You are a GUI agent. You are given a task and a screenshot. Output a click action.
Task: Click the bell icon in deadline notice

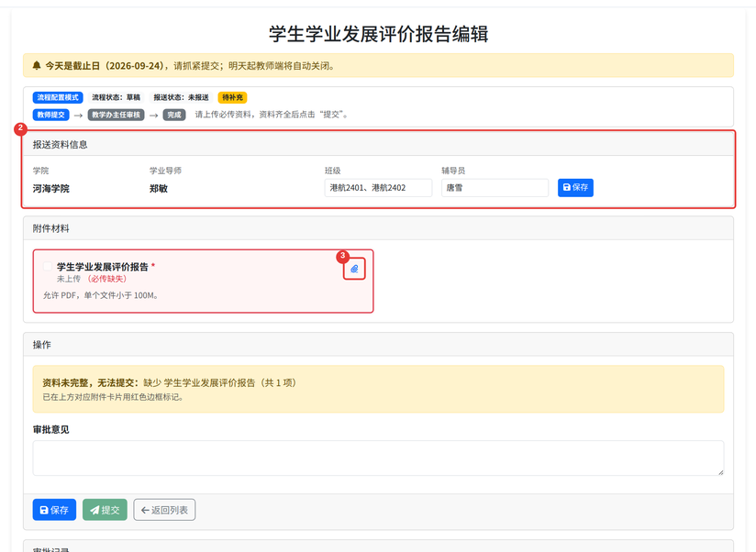37,65
